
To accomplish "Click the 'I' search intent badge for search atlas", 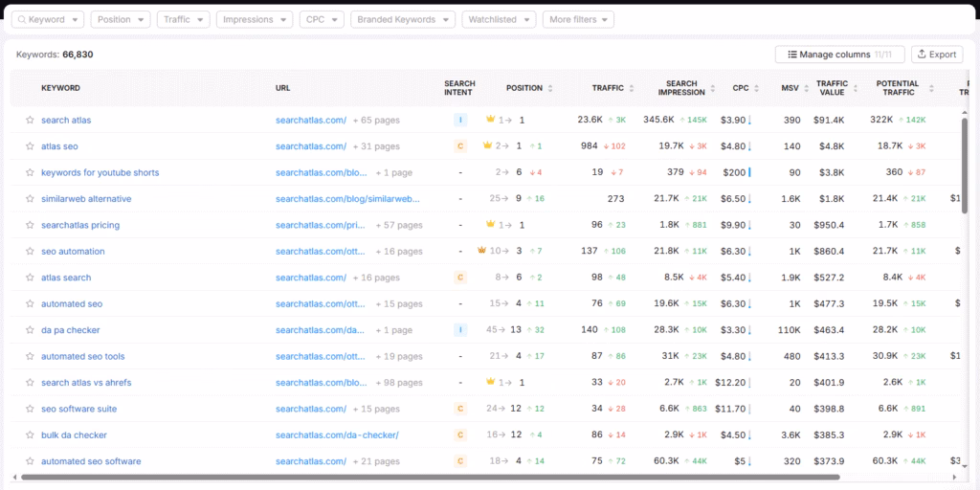I will 459,121.
